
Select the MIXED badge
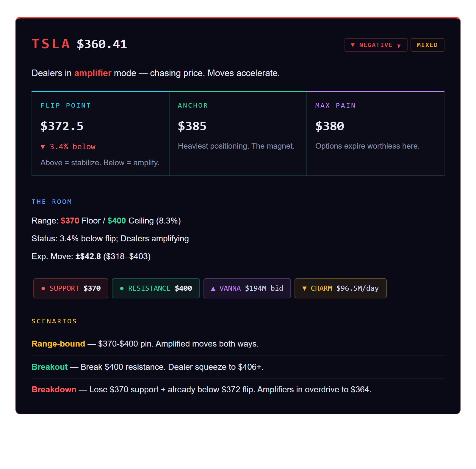point(427,45)
